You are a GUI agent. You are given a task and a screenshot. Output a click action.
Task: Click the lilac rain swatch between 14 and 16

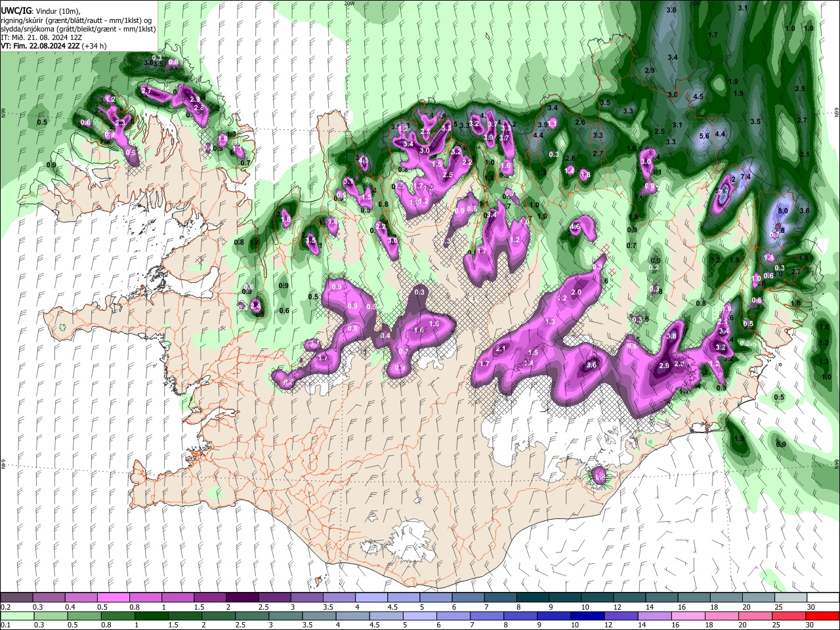pyautogui.click(x=656, y=616)
